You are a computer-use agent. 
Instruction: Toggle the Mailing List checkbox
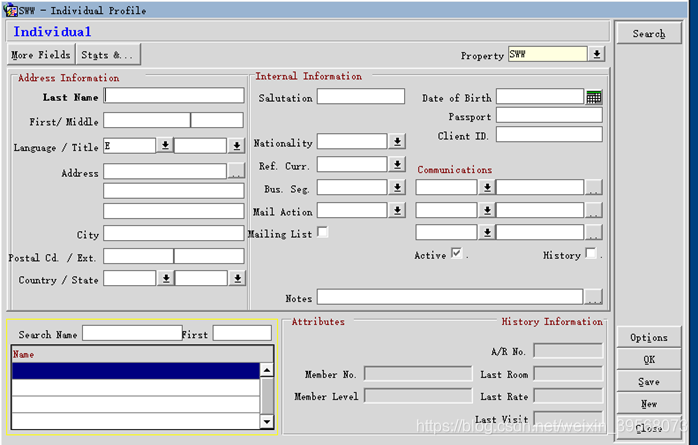[323, 232]
